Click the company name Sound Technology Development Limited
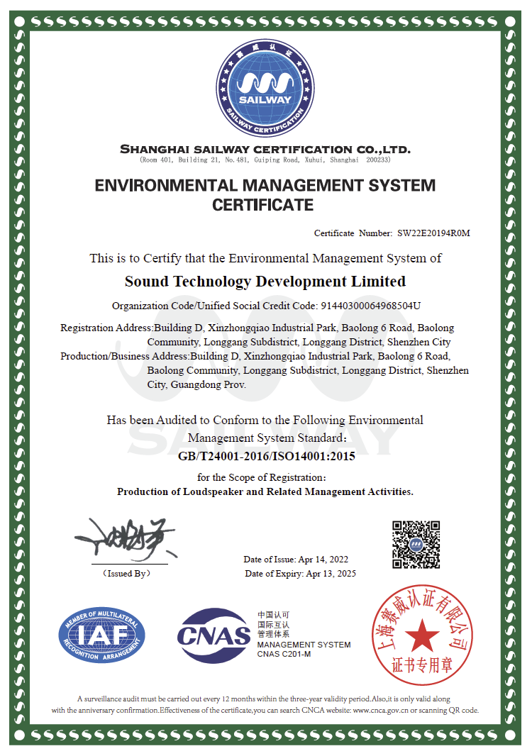 point(265,282)
